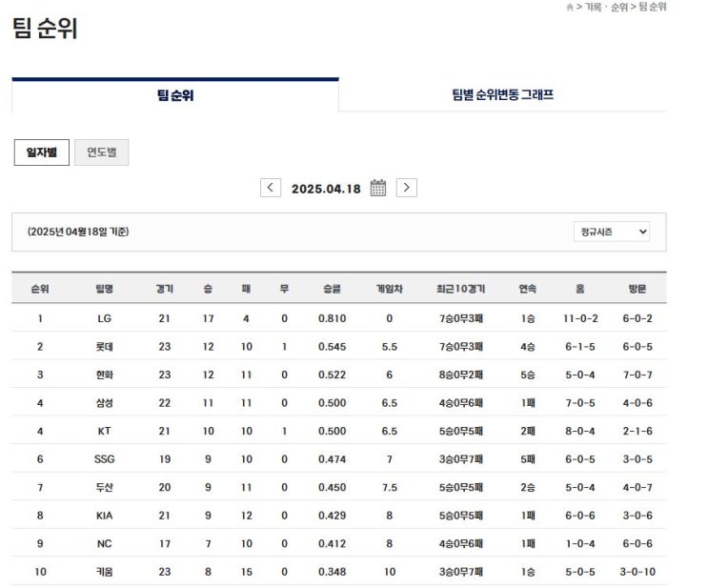Click 두산 win rate 0.450
This screenshot has height=588, width=708.
[x=332, y=487]
